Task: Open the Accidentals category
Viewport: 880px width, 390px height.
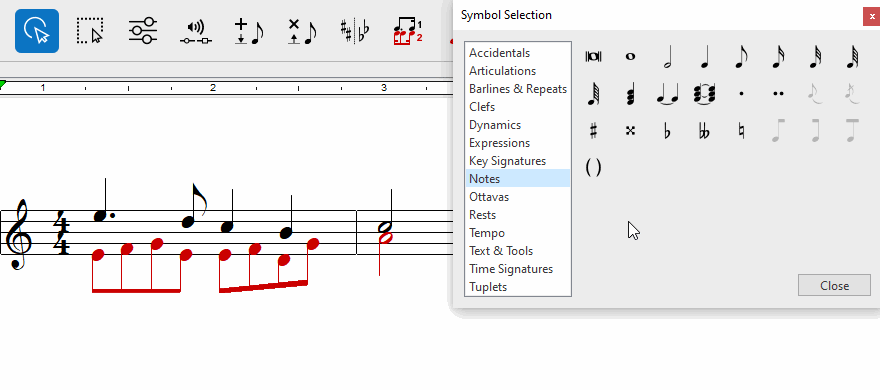Action: pos(499,53)
